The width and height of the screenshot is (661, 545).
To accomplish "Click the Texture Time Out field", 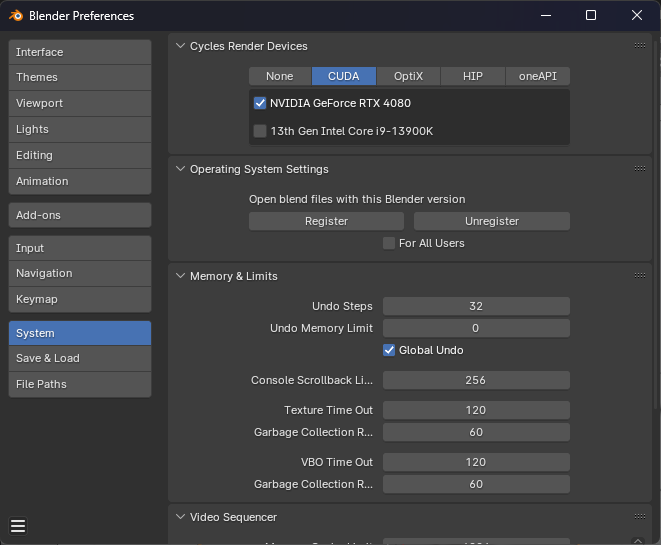I will pos(476,410).
